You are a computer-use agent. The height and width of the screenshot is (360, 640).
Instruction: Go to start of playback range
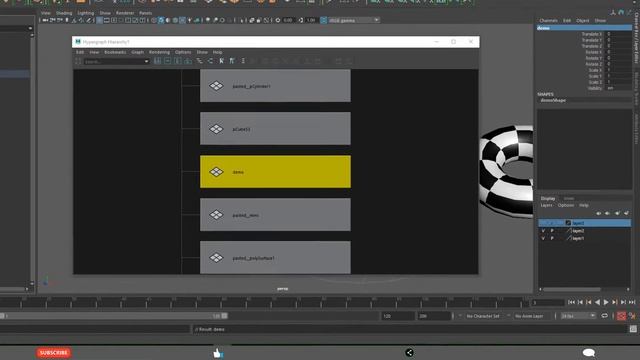(571, 302)
